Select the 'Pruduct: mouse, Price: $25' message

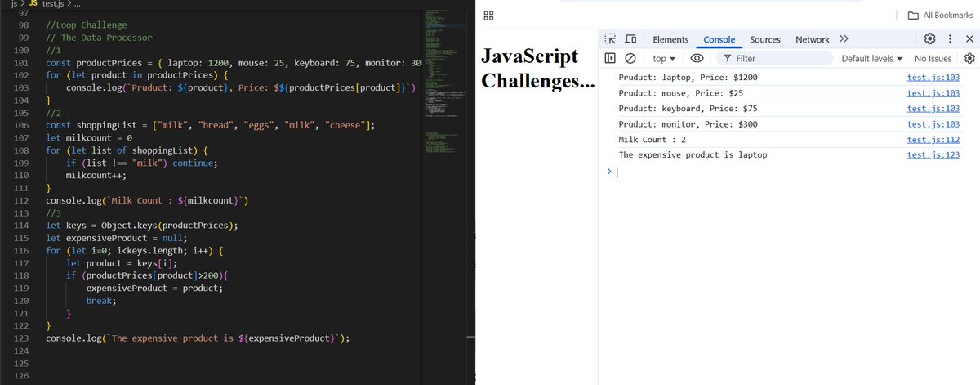click(x=680, y=93)
